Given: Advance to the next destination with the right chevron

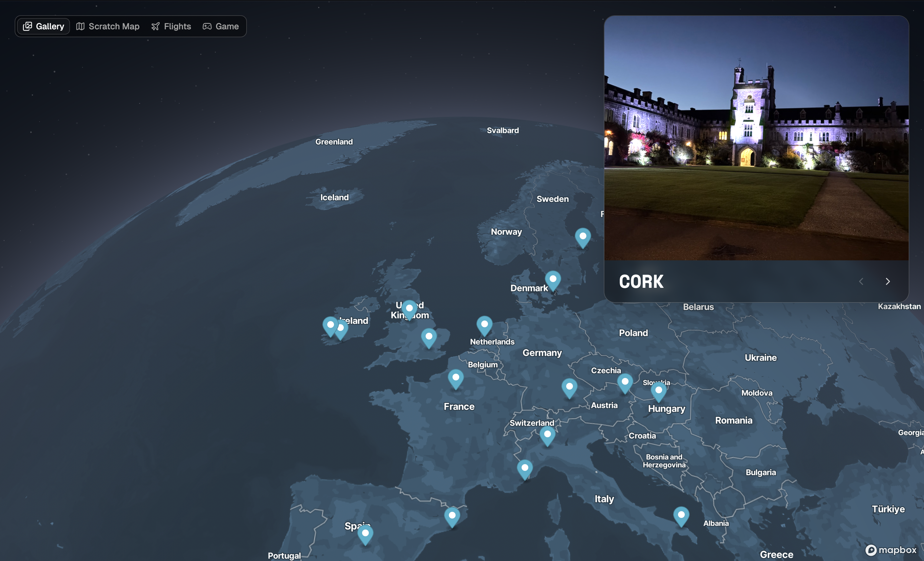Looking at the screenshot, I should (x=888, y=281).
